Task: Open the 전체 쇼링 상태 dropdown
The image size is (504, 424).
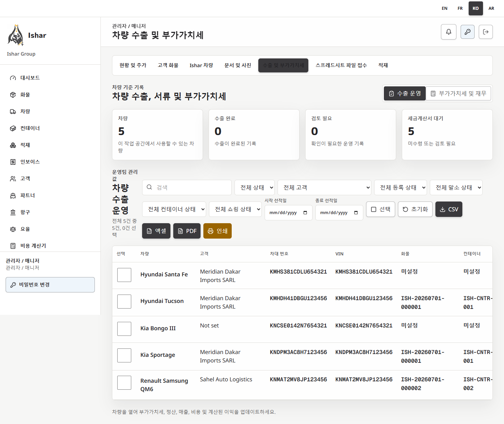Action: (235, 209)
